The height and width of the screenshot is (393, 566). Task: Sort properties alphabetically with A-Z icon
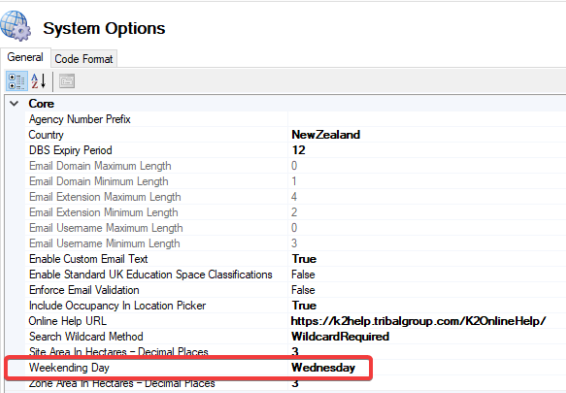click(39, 81)
